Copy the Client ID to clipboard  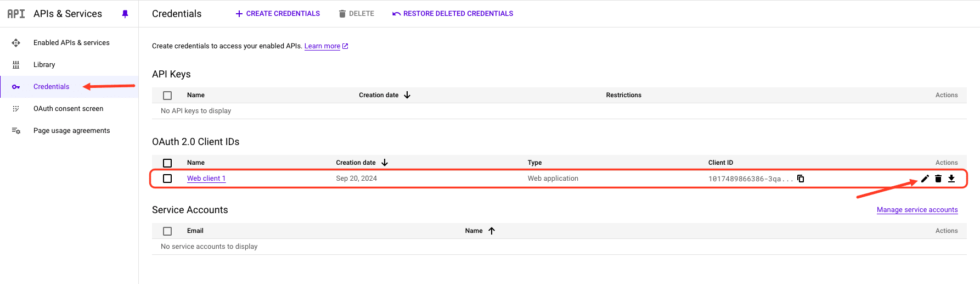pos(801,179)
